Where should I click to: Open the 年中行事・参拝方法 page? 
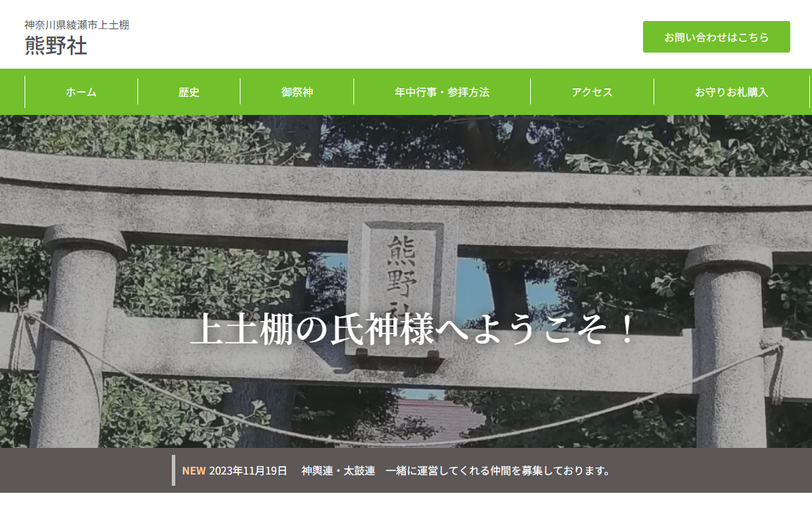[x=442, y=92]
